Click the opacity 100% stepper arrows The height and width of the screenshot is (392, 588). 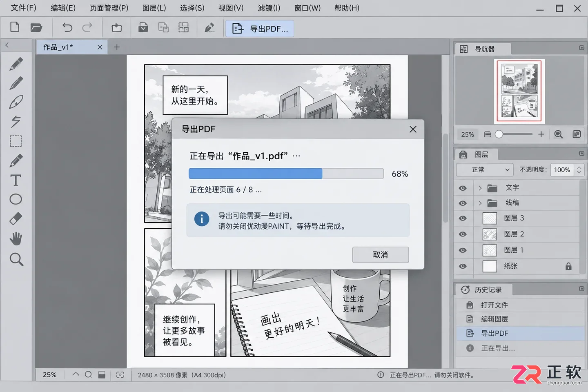coord(579,169)
